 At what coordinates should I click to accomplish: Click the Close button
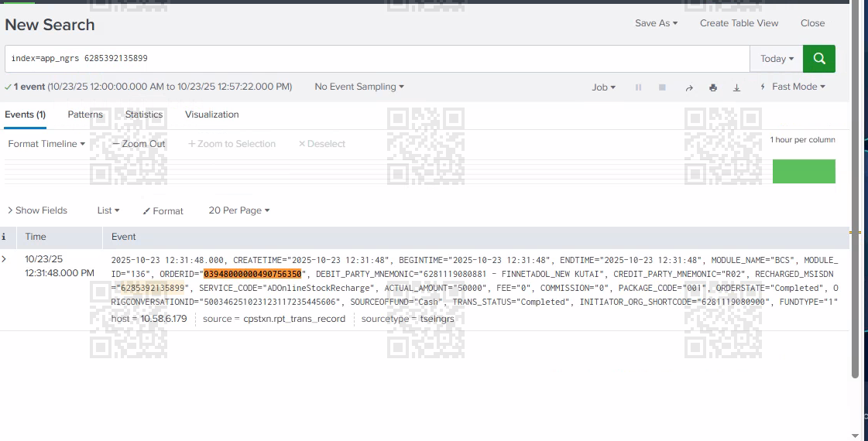813,23
